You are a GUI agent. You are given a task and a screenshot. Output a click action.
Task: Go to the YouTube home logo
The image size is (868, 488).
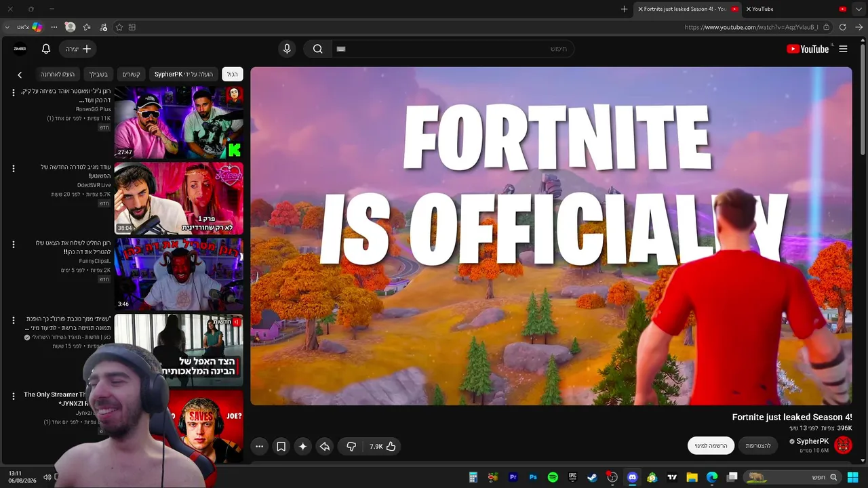click(x=808, y=49)
